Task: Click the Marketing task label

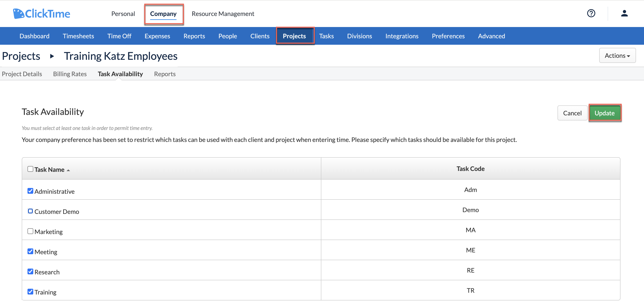Action: [49, 232]
